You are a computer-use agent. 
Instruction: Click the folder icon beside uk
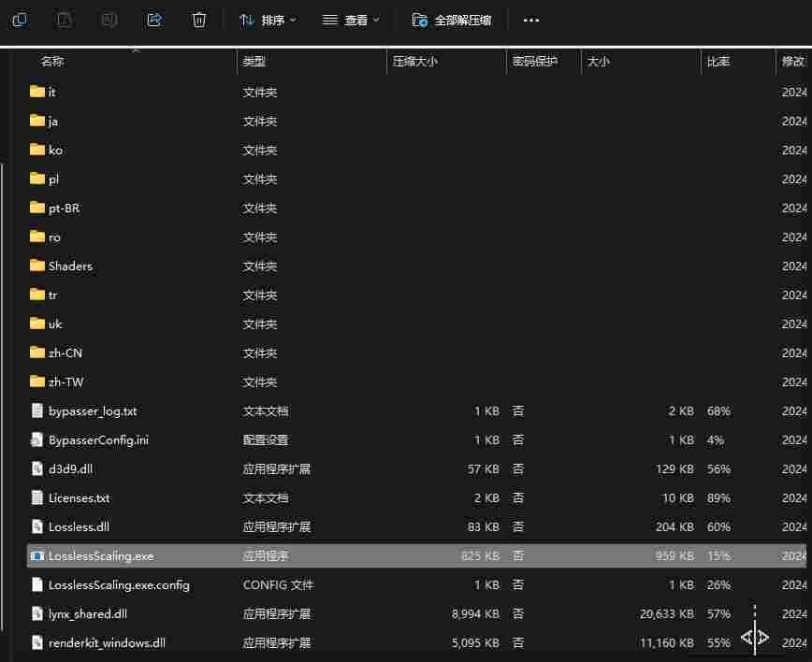pyautogui.click(x=37, y=324)
